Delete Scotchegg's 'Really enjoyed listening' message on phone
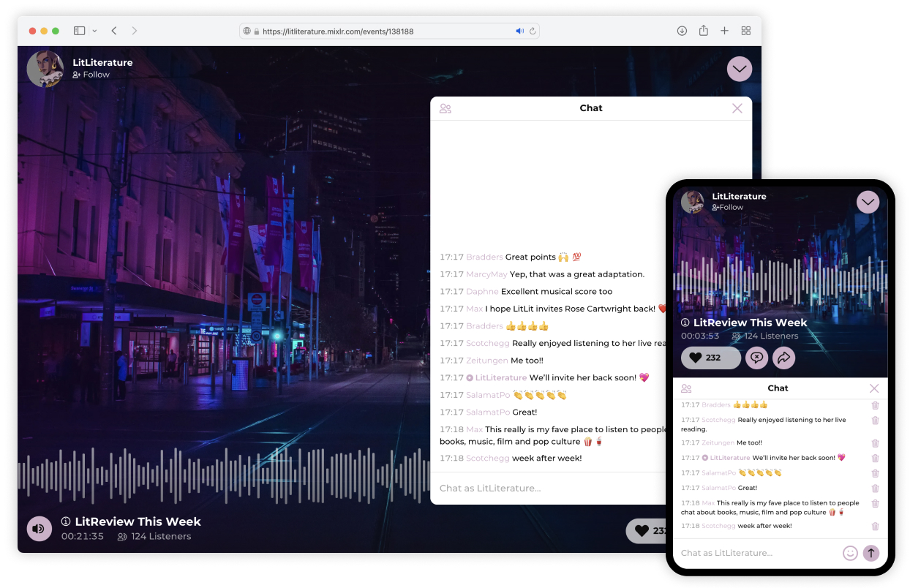 click(x=875, y=421)
